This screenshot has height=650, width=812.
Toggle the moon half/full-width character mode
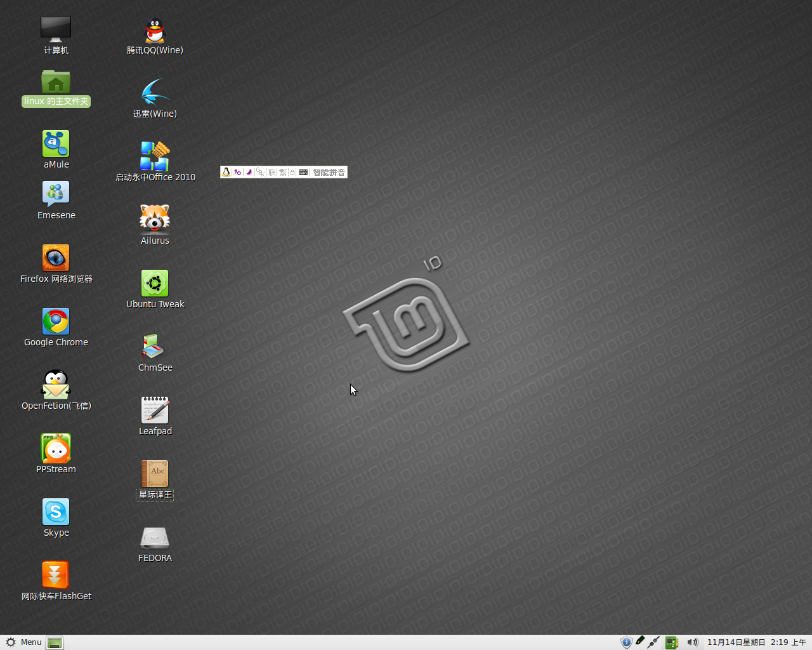pos(249,172)
